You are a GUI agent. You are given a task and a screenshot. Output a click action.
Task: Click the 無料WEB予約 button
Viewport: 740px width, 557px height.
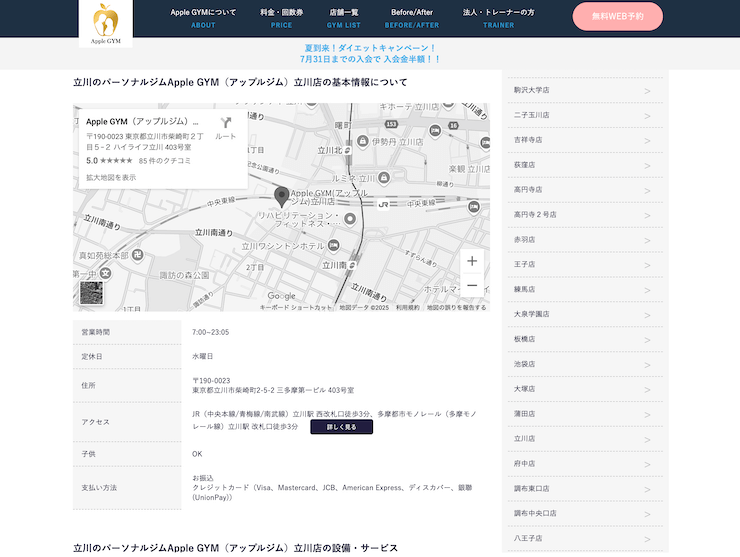tap(617, 17)
